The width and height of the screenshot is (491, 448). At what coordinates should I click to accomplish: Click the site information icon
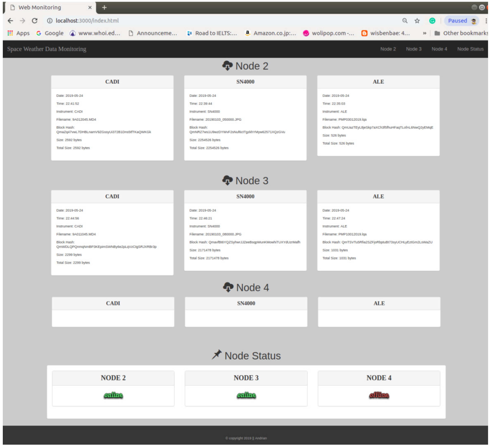50,21
